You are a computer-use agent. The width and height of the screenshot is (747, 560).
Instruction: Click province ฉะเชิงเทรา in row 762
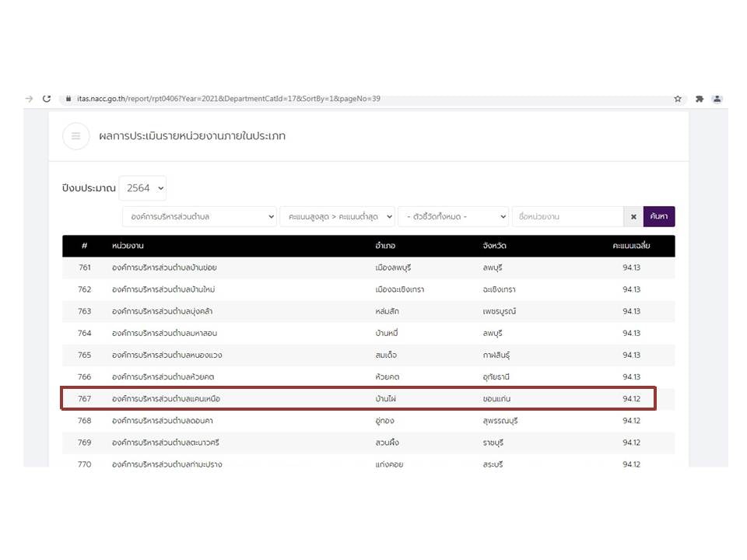coord(500,289)
